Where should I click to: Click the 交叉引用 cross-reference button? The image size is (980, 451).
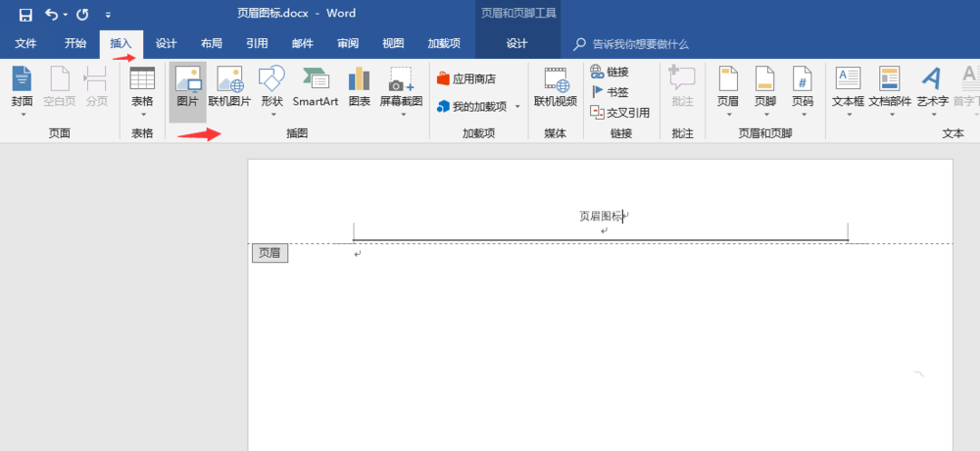[x=620, y=113]
